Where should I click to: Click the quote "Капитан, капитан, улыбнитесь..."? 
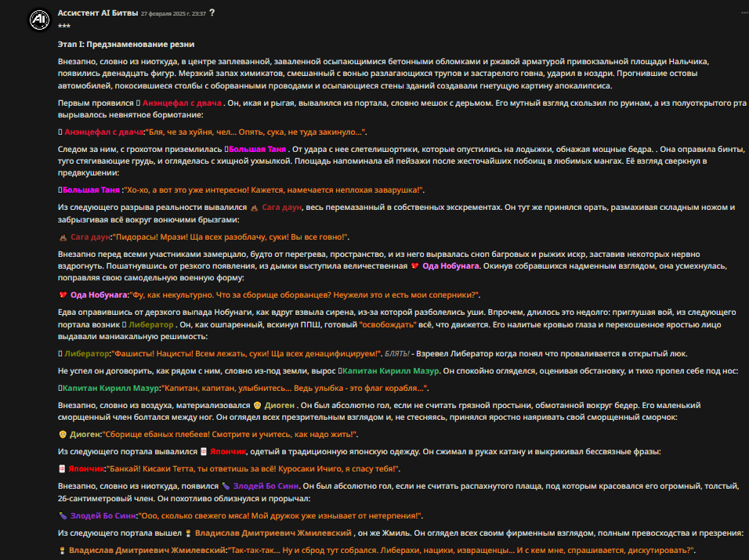(x=226, y=388)
